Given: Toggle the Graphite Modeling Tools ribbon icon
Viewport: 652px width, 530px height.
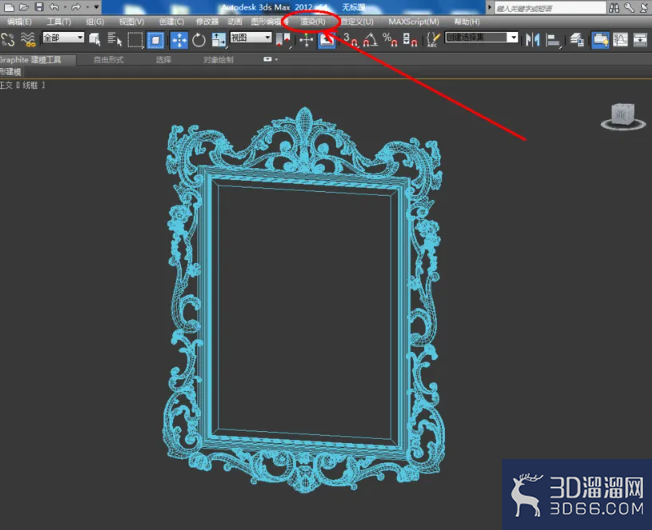Looking at the screenshot, I should (x=600, y=40).
